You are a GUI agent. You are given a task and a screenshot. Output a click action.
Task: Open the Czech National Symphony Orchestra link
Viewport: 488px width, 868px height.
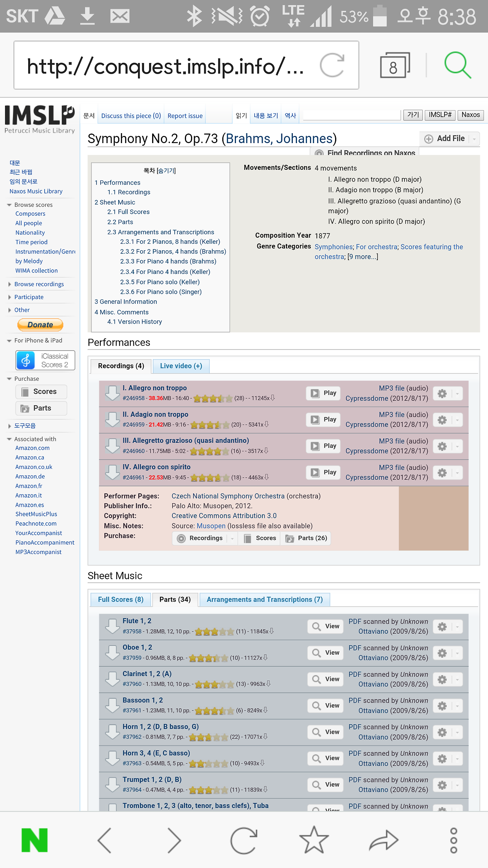pyautogui.click(x=228, y=496)
